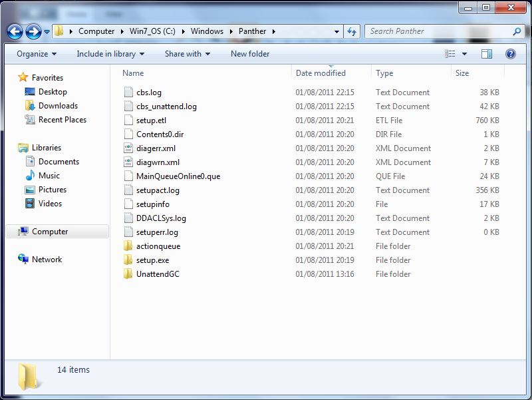The image size is (532, 400).
Task: Click the Panther breadcrumb segment
Action: pyautogui.click(x=252, y=31)
